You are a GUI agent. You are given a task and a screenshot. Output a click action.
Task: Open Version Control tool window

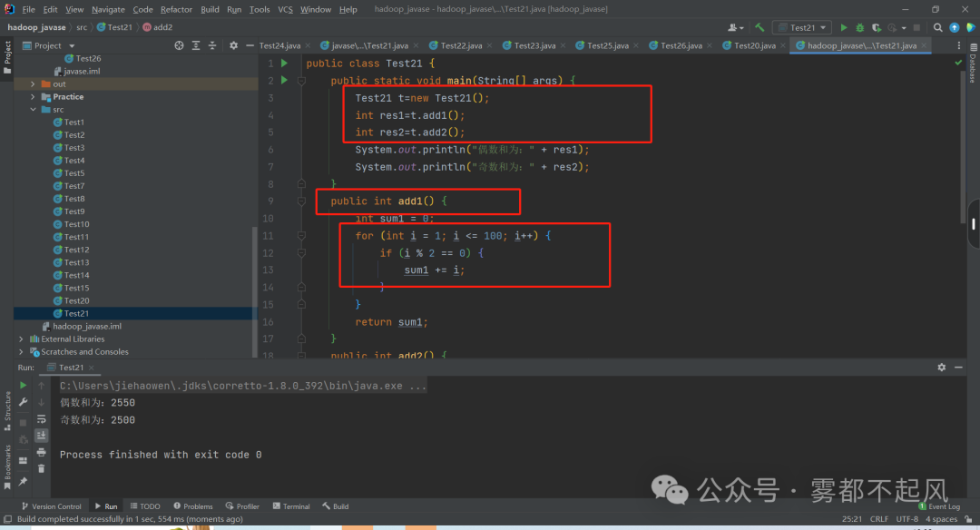[51, 506]
